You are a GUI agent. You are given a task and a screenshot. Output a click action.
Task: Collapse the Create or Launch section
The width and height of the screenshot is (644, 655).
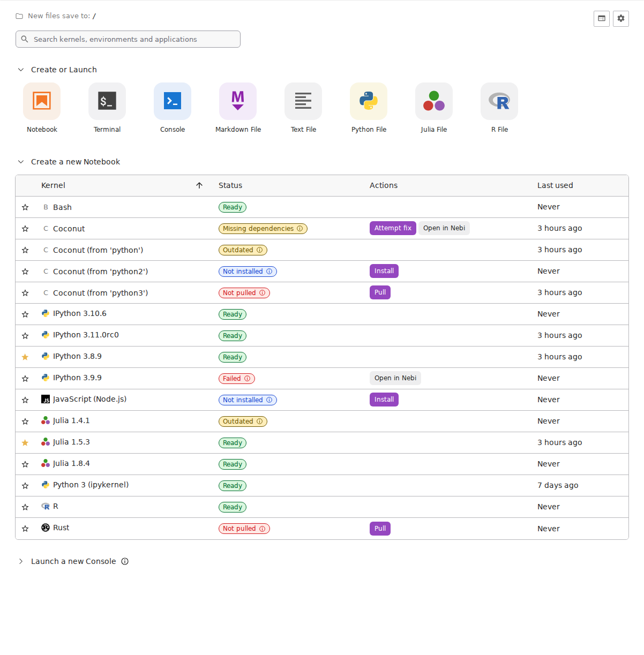[x=21, y=70]
